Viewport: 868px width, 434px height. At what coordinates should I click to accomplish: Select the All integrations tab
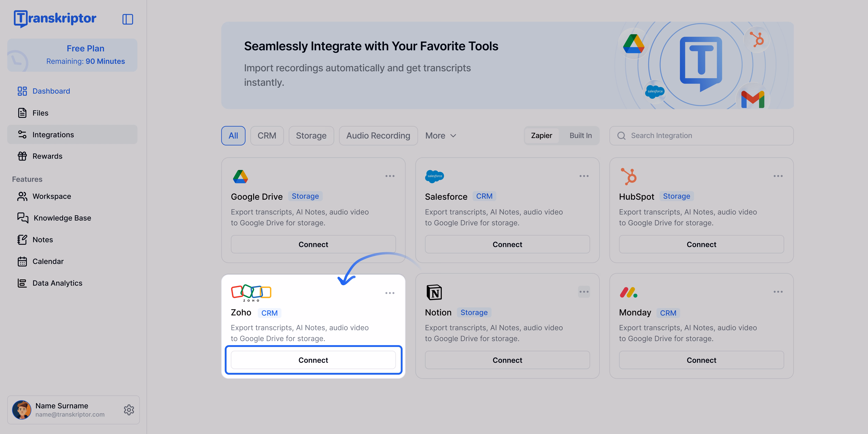[233, 136]
